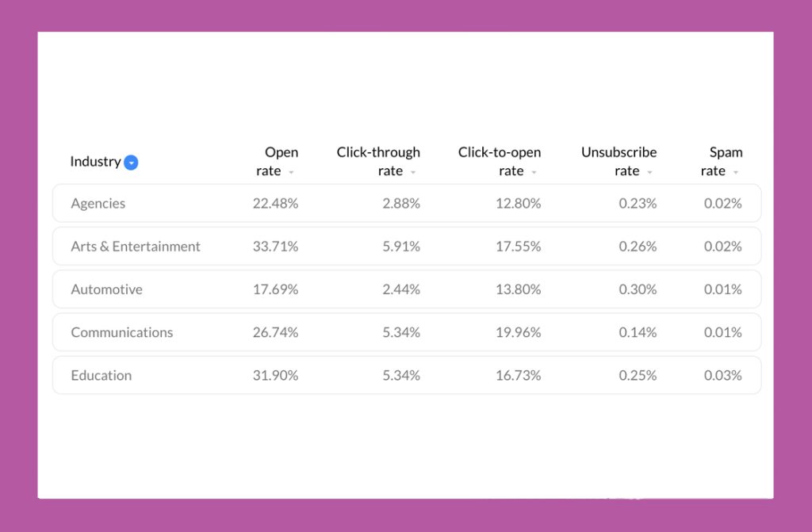Screen dimensions: 812x532
Task: Sort by Spam rate arrow
Action: pos(735,172)
